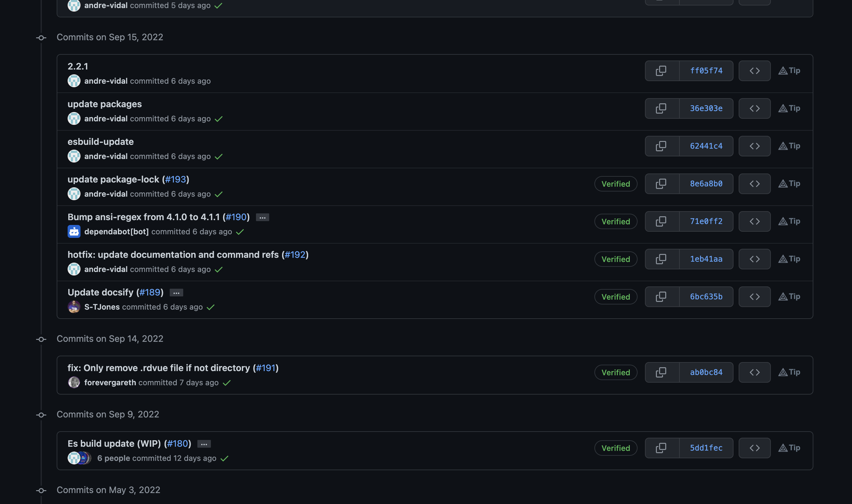Check the Verified badge on the hotfix commit

[616, 259]
